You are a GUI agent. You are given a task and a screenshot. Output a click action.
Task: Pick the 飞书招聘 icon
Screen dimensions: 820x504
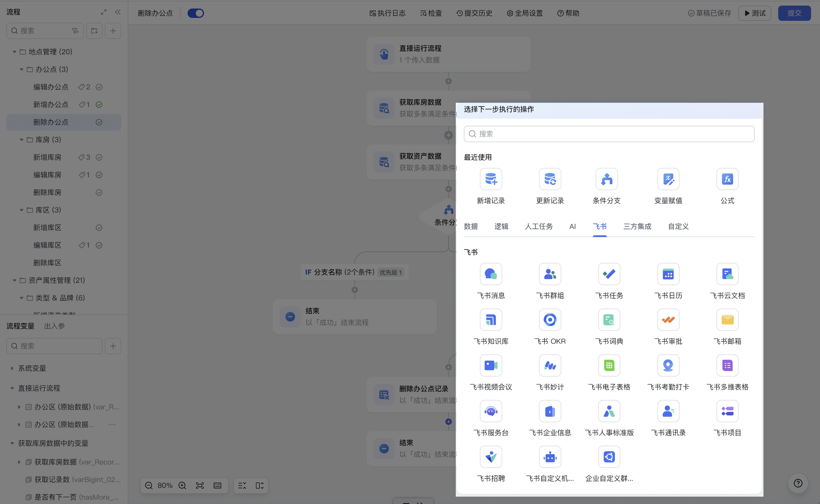[491, 457]
